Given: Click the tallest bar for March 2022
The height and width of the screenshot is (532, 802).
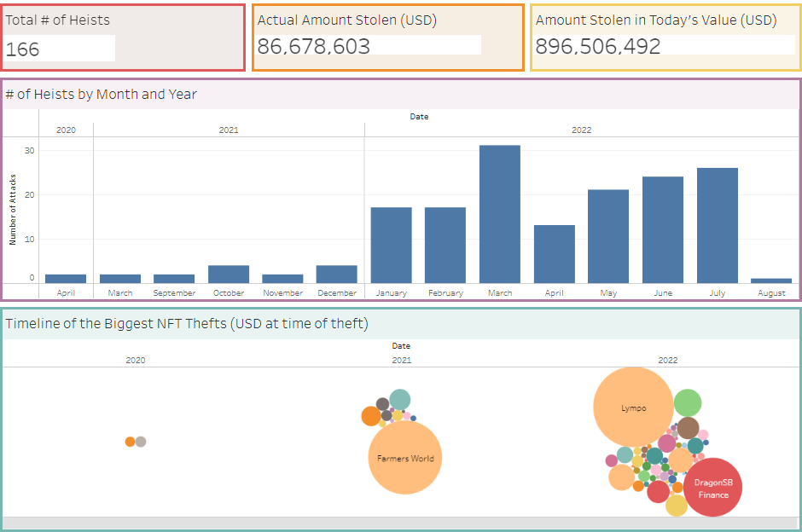Looking at the screenshot, I should 499,214.
